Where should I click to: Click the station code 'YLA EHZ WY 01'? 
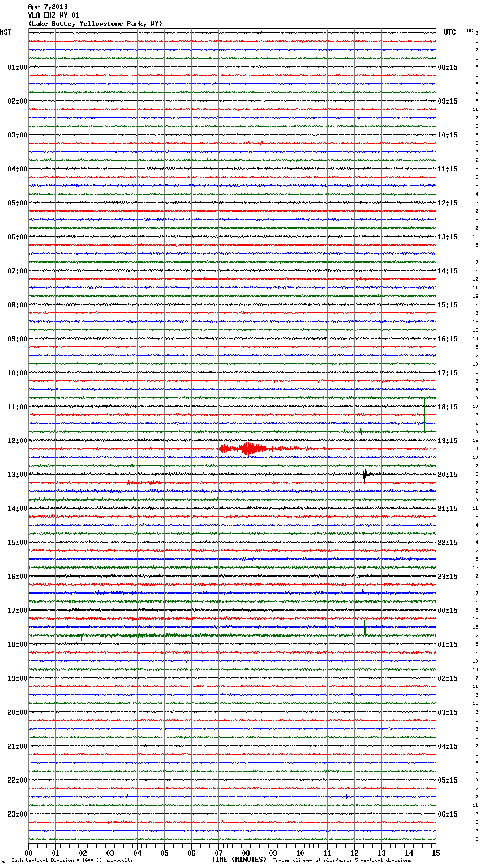(54, 15)
